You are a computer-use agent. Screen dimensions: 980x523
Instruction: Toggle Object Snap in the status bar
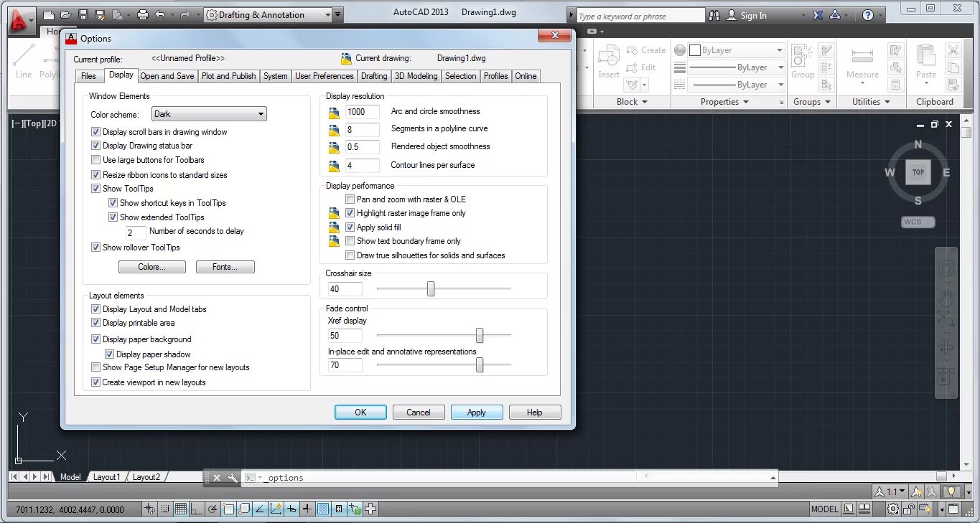point(228,509)
